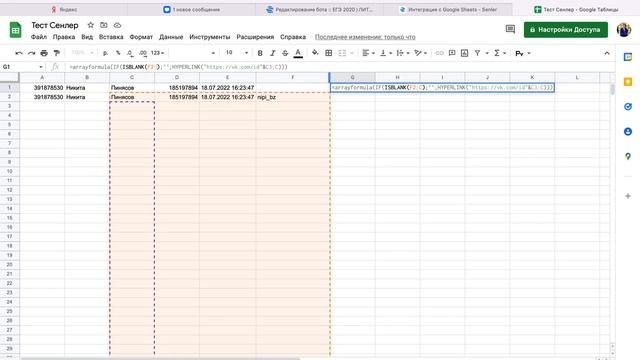Rename the document title Тест Сенлер
The height and width of the screenshot is (360, 640).
tap(55, 25)
